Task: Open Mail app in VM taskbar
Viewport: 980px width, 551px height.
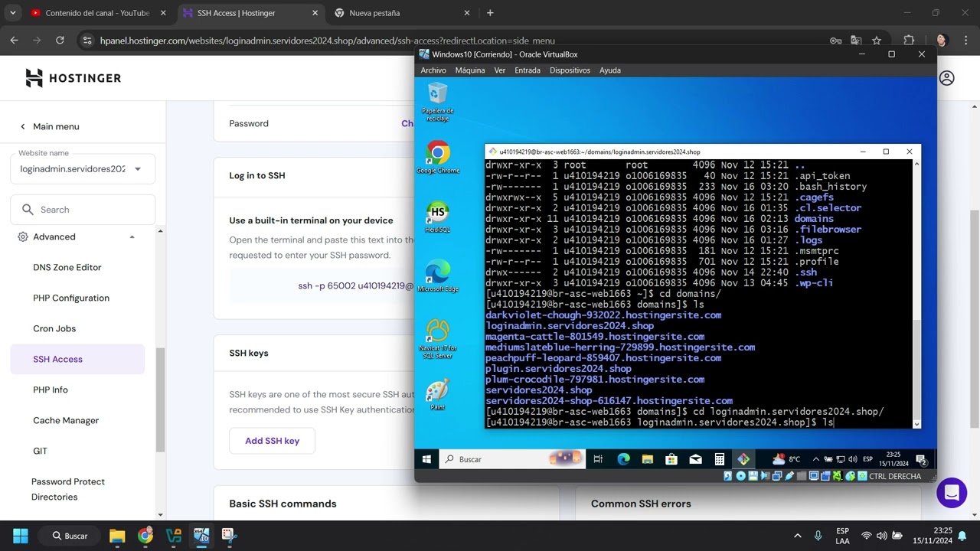Action: point(695,459)
